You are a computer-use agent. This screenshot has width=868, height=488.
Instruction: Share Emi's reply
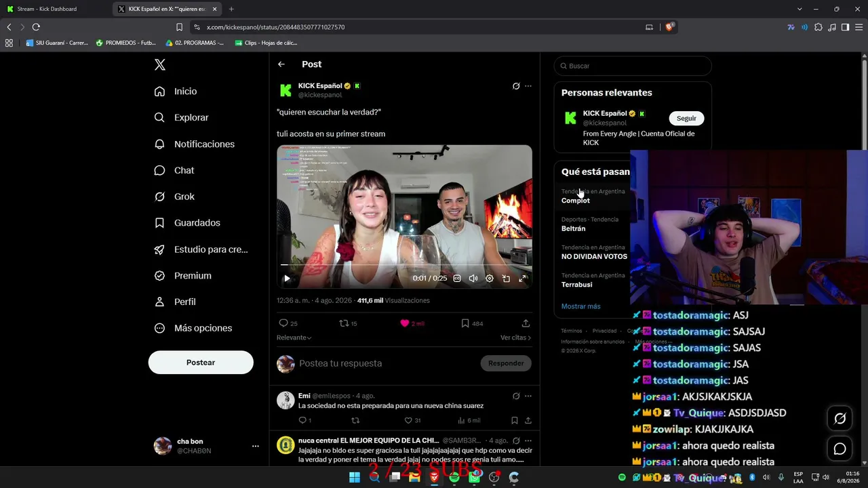point(528,421)
